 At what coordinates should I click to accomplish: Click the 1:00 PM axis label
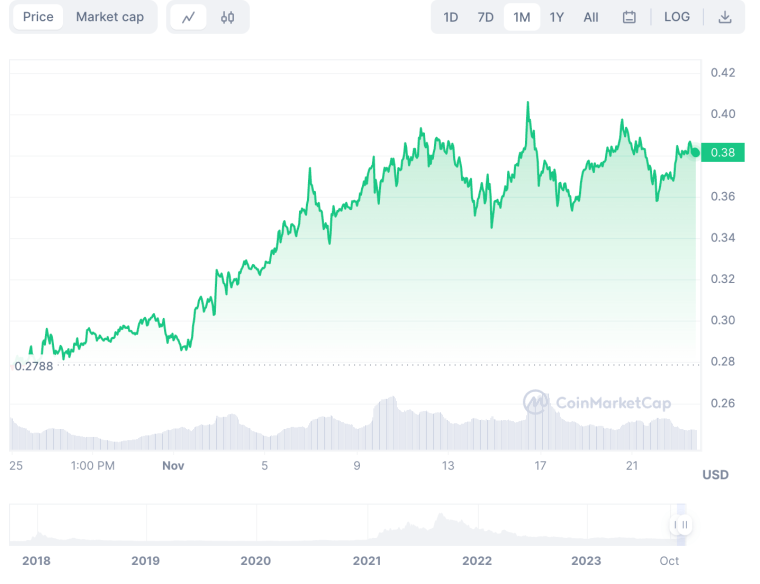(93, 466)
